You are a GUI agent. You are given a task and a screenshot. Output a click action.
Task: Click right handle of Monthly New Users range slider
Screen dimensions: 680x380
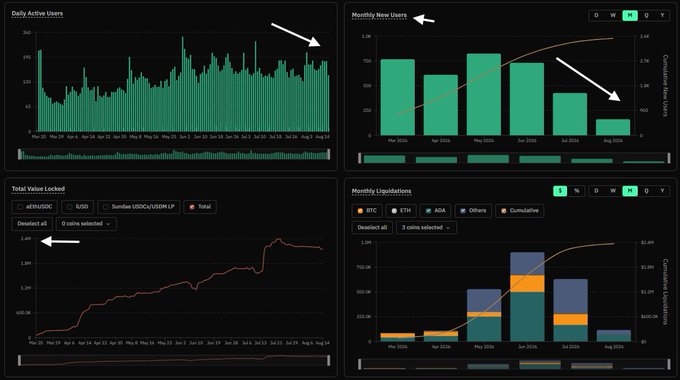pos(669,158)
